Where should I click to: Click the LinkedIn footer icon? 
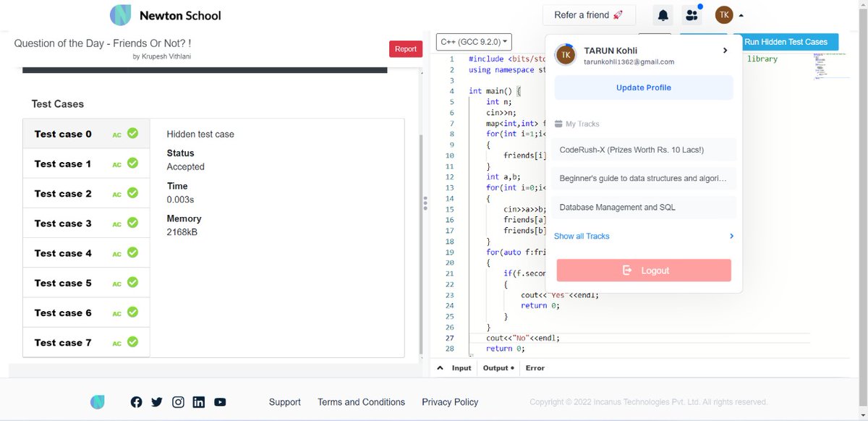click(x=199, y=401)
